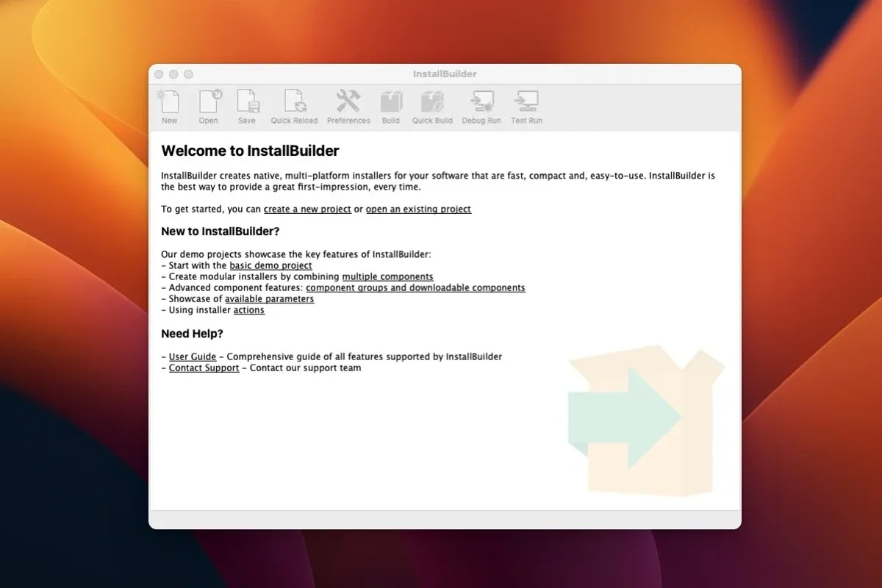882x588 pixels.
Task: Save the current project with the Save icon
Action: pyautogui.click(x=247, y=103)
